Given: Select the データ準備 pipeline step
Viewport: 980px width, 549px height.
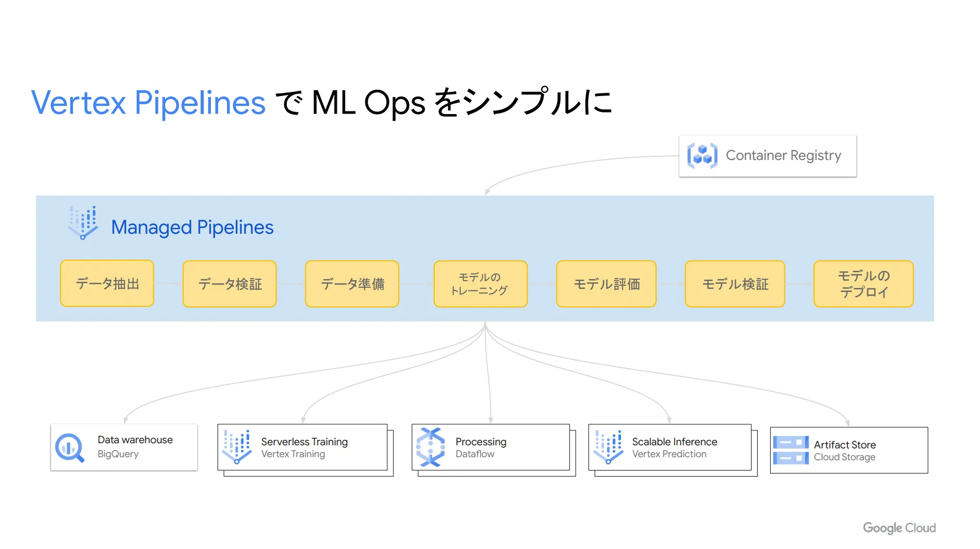Looking at the screenshot, I should [x=352, y=284].
